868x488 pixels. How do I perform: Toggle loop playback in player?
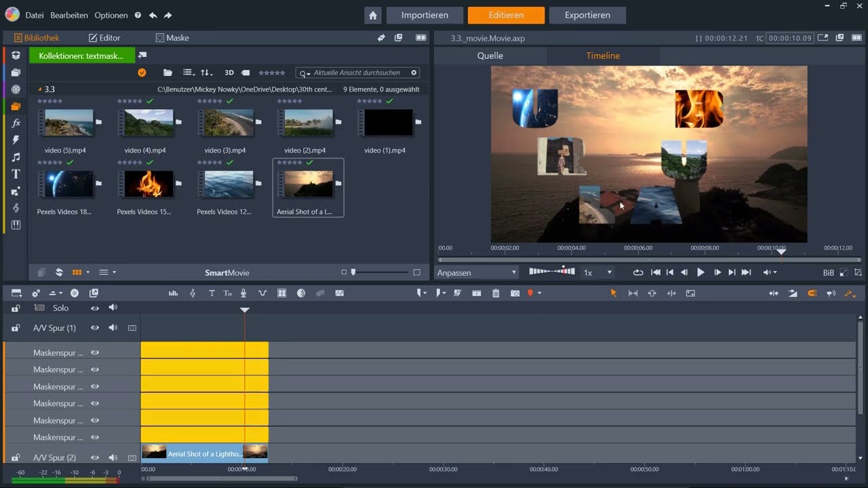coord(638,272)
